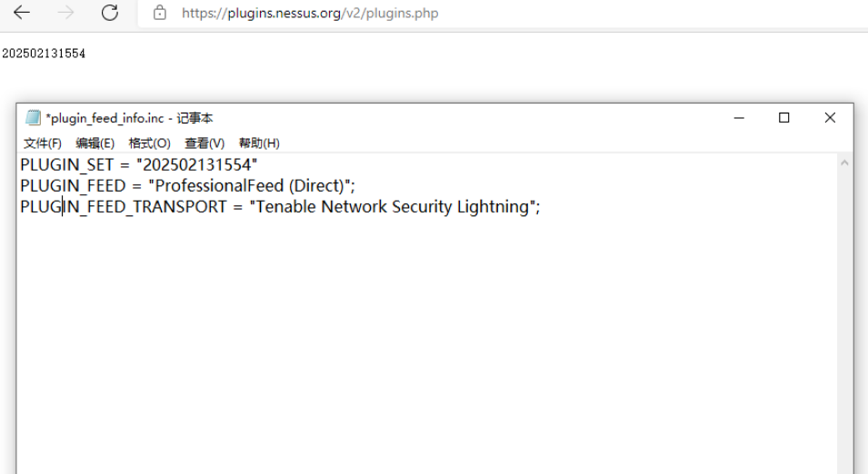Open the 编辑(E) menu
868x474 pixels.
(95, 143)
